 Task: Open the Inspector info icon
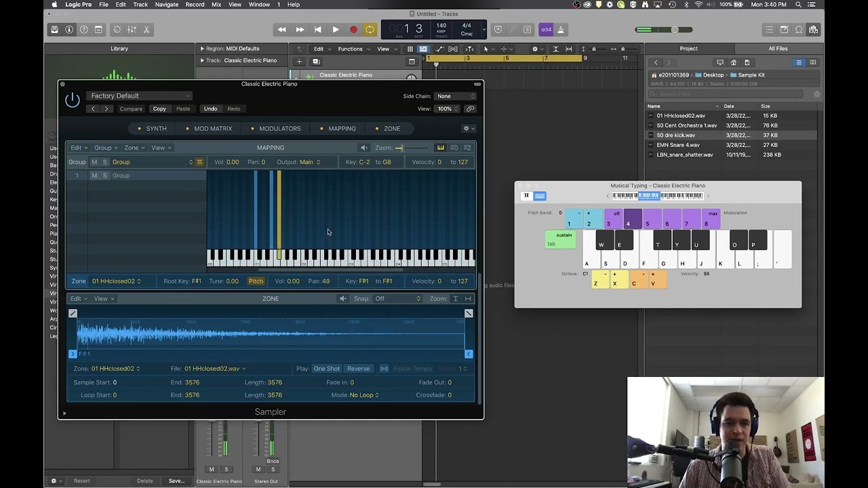click(x=69, y=30)
